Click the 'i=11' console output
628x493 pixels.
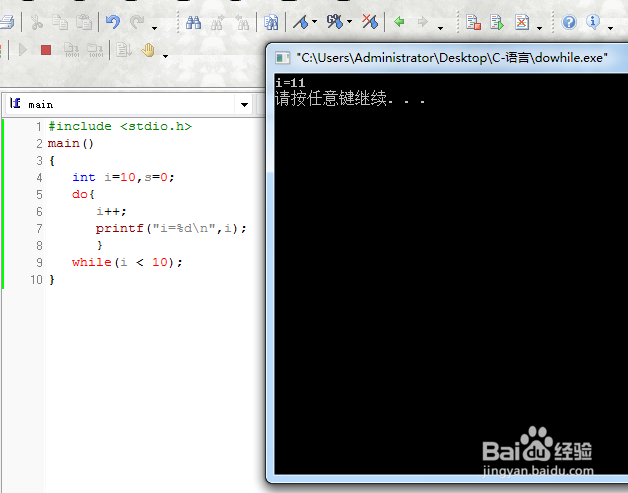pos(290,83)
